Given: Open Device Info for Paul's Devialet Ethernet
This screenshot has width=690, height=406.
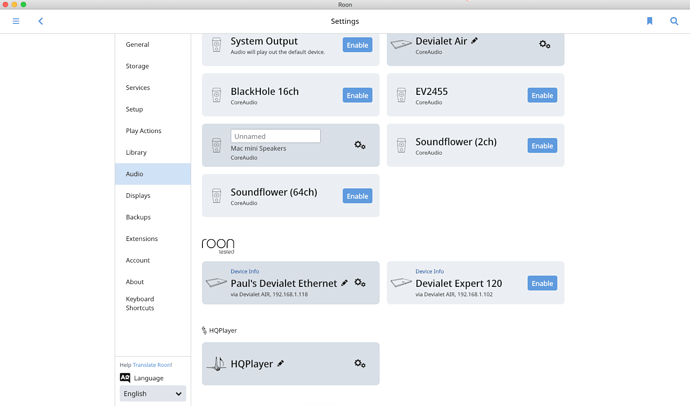Looking at the screenshot, I should pyautogui.click(x=245, y=271).
